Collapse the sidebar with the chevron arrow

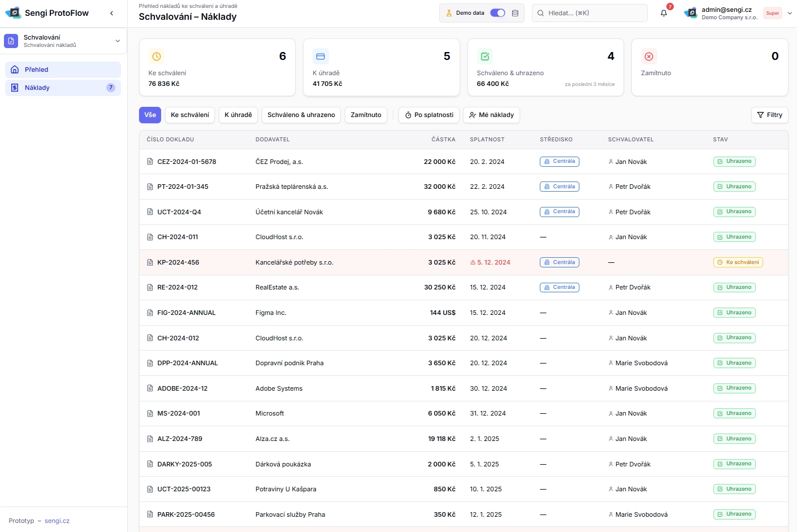[x=111, y=13]
